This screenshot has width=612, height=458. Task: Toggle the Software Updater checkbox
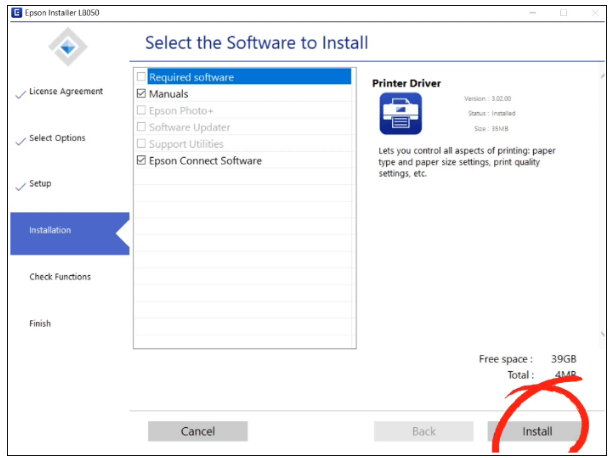pyautogui.click(x=141, y=127)
